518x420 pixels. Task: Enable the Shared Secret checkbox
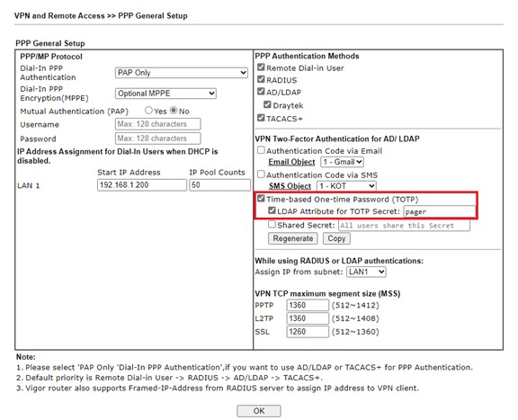(x=272, y=225)
